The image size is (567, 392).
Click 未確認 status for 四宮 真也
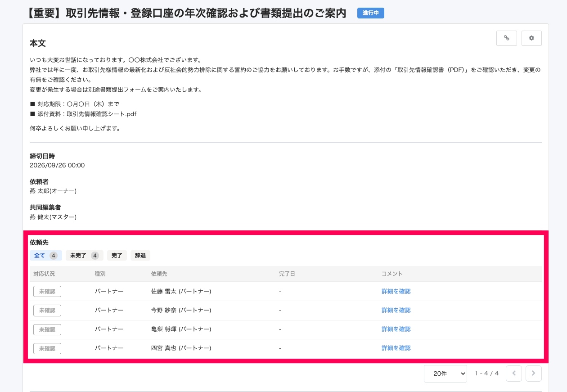(x=47, y=348)
